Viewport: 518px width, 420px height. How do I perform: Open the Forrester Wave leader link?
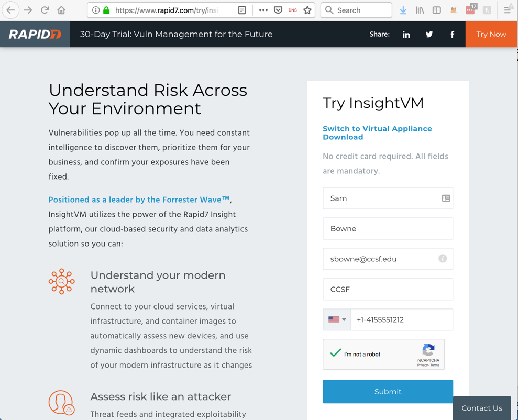pos(139,200)
